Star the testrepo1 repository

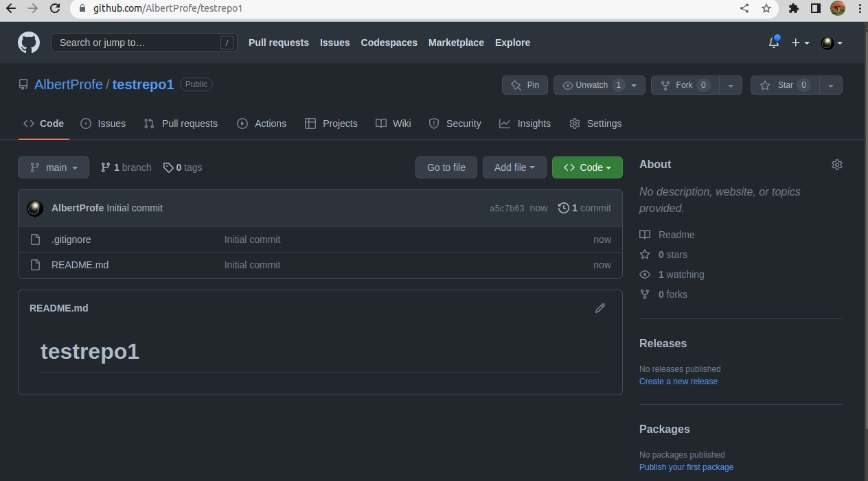coord(785,85)
